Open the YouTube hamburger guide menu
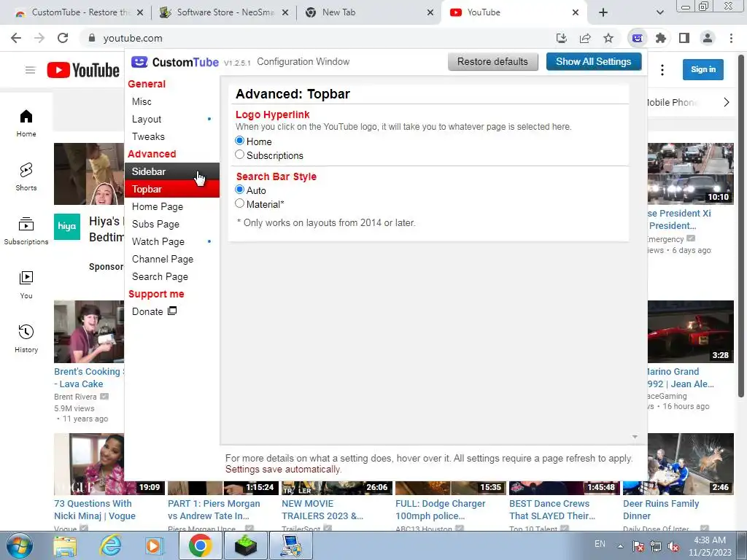The height and width of the screenshot is (560, 747). (30, 71)
